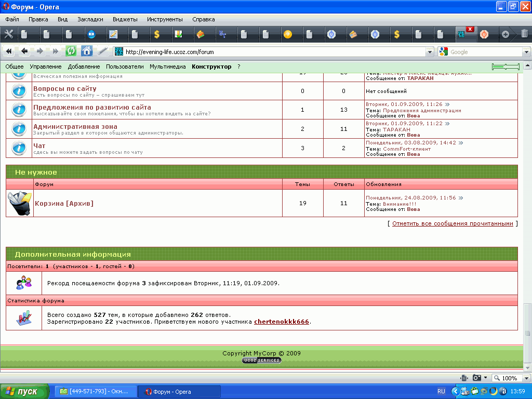Reload the current page
The width and height of the screenshot is (532, 399).
click(x=71, y=51)
